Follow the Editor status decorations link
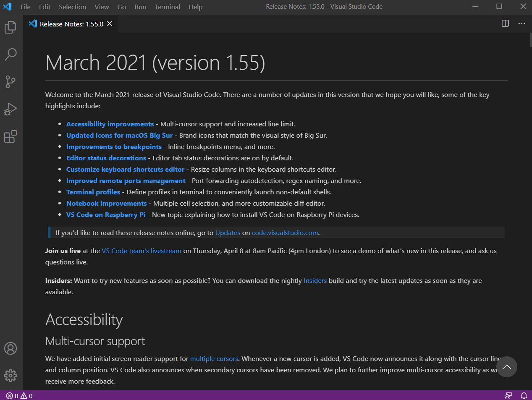532x400 pixels. pos(106,158)
